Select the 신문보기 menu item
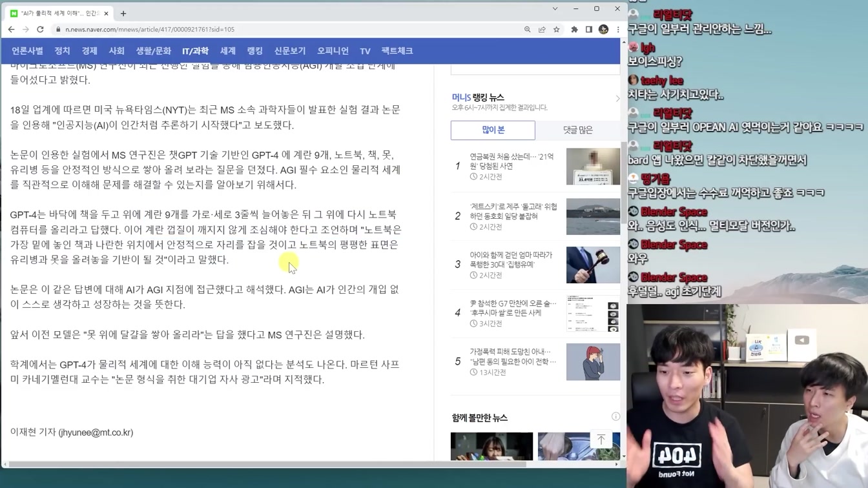This screenshot has width=868, height=488. coord(290,51)
